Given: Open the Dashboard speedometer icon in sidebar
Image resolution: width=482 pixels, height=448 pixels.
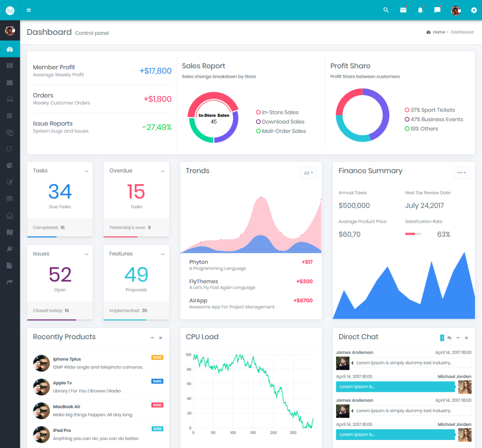Looking at the screenshot, I should (9, 49).
